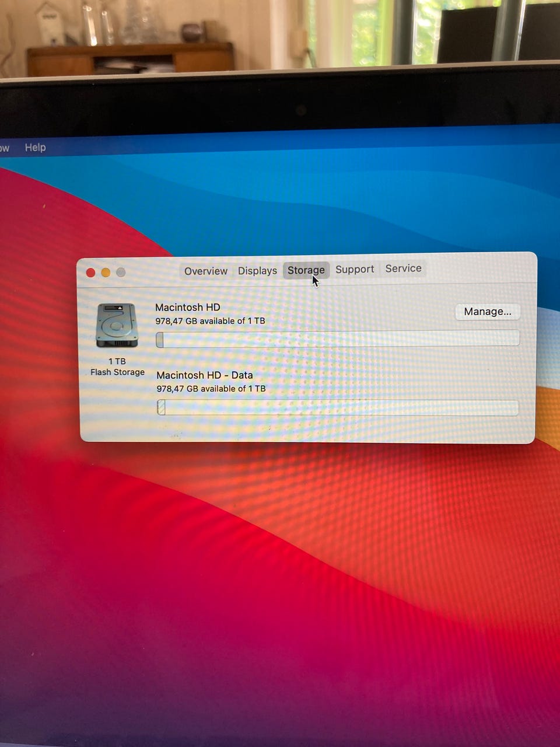Click the 1 TB Flash Storage label
This screenshot has width=560, height=747.
point(117,366)
